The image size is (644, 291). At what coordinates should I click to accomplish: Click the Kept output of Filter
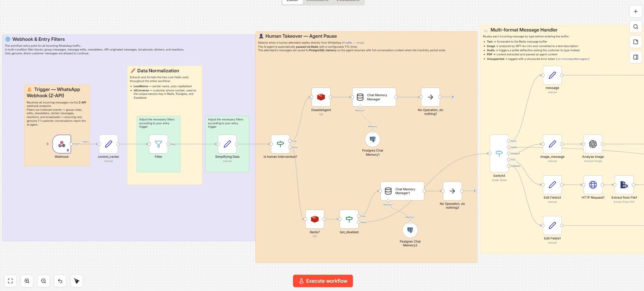(168, 144)
